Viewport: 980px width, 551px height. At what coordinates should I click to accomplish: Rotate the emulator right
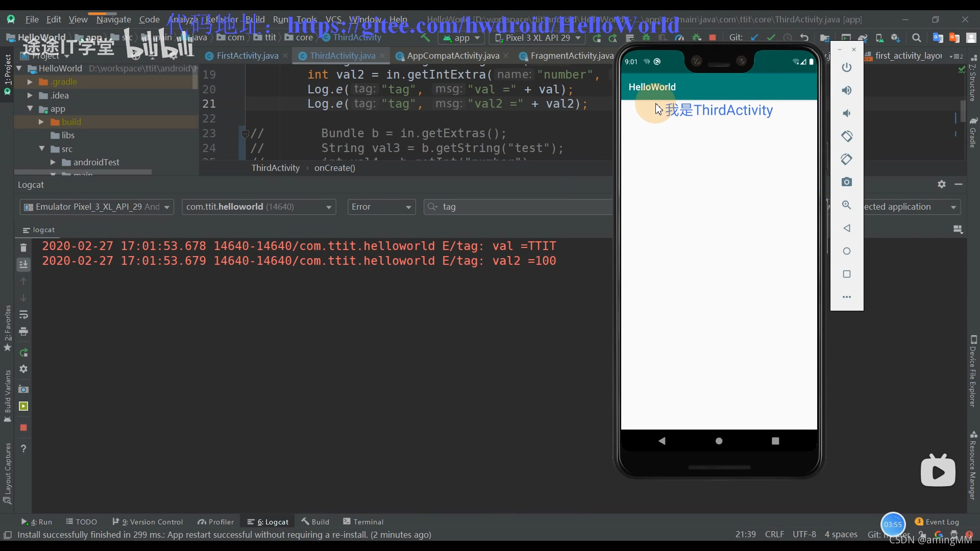(847, 159)
